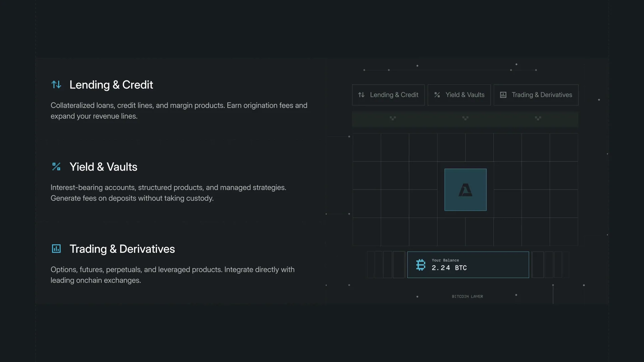Click the BITCOIN LAYER label
644x362 pixels.
coord(467,296)
